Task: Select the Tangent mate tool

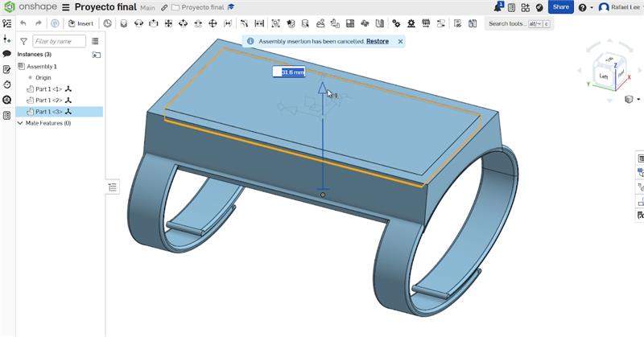Action: (x=245, y=23)
